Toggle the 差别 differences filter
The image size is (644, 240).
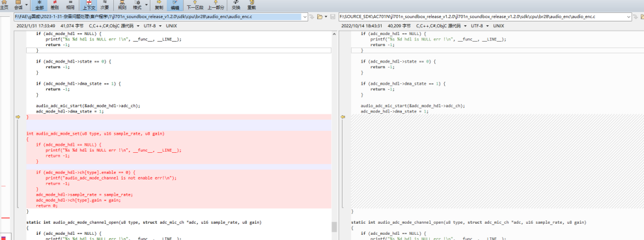coord(54,5)
